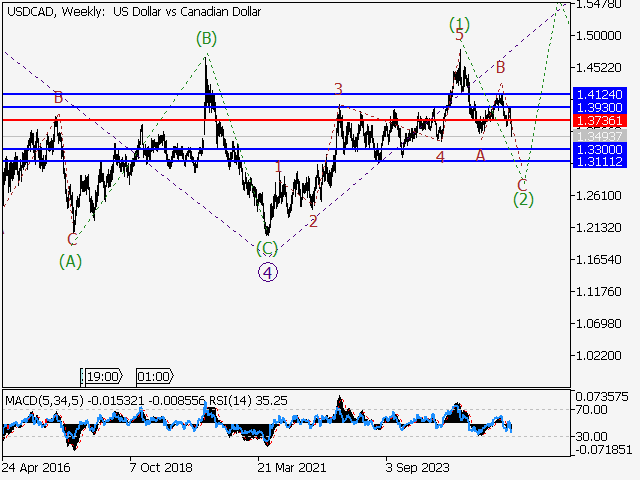640x480 pixels.
Task: Select the MACD(5,34,5) indicator label
Action: tap(46, 400)
